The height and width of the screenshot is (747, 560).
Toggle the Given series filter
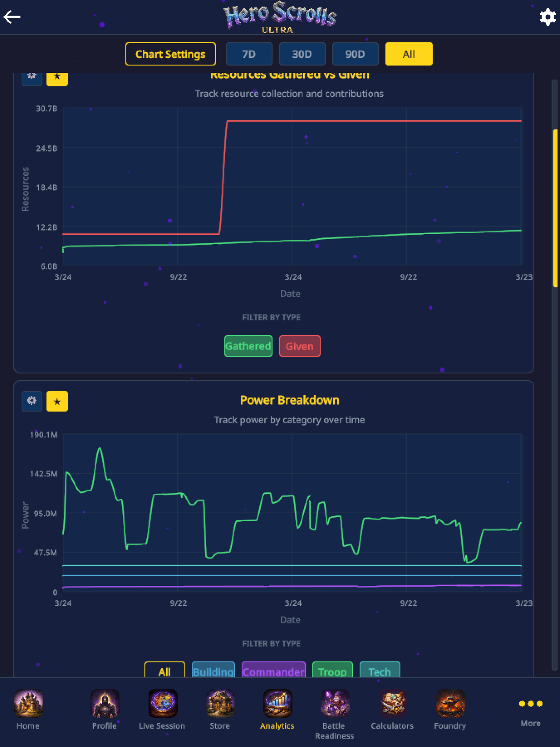(x=300, y=346)
